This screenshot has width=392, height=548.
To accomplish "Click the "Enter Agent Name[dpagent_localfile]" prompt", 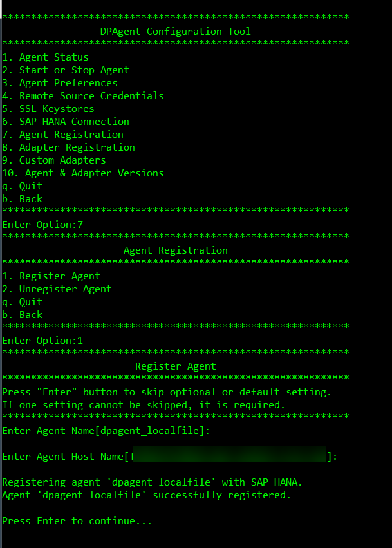I will pos(106,431).
